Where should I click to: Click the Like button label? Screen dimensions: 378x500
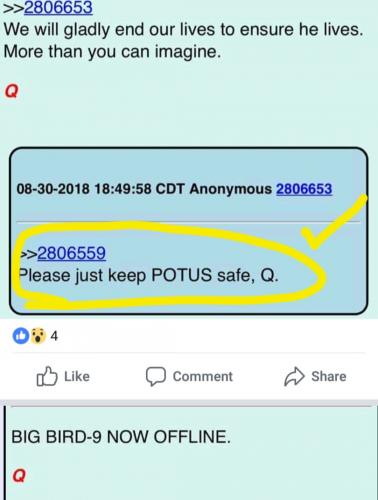pyautogui.click(x=77, y=376)
